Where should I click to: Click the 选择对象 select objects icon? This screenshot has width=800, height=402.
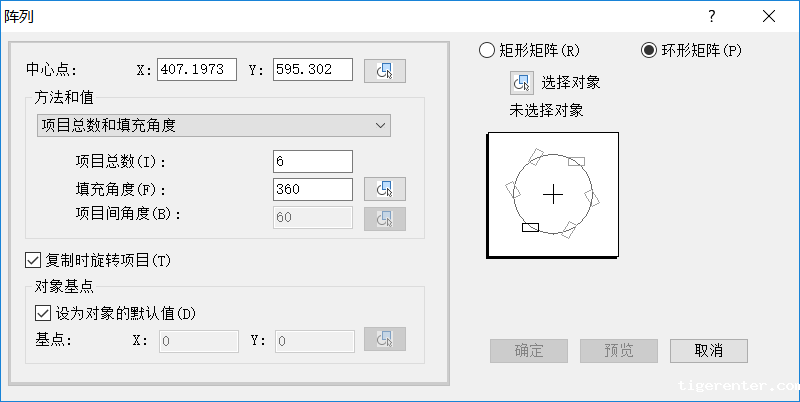(521, 83)
